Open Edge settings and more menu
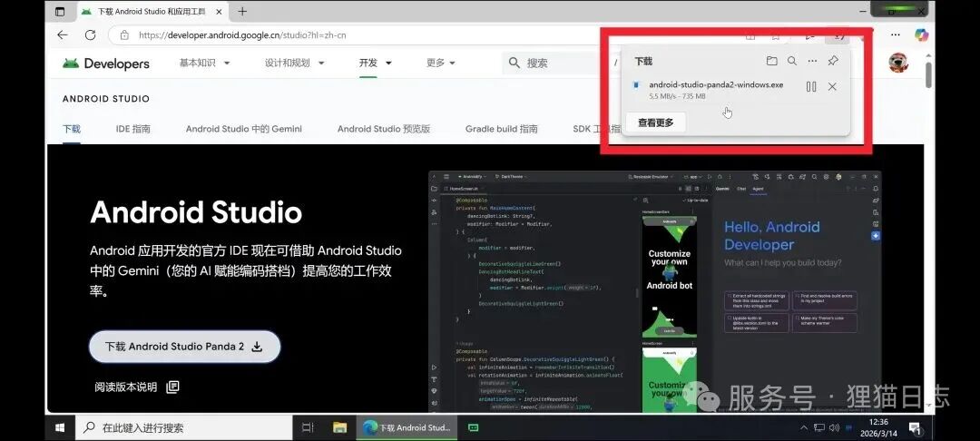The width and height of the screenshot is (980, 441). coord(896,35)
